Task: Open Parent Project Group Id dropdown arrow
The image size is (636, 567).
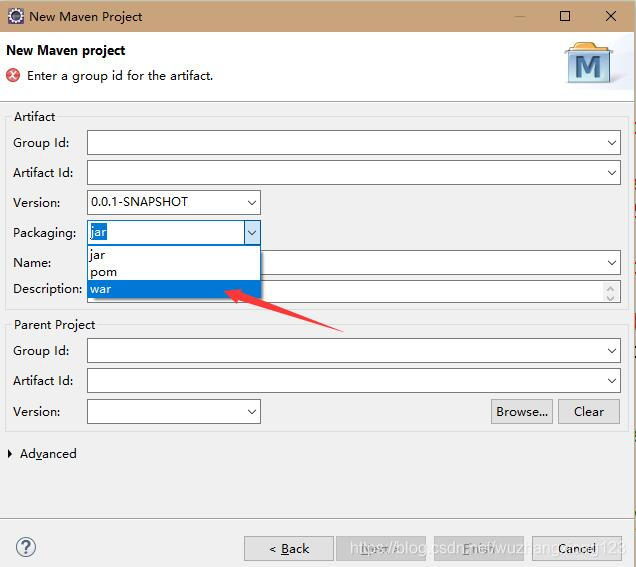Action: (x=612, y=351)
